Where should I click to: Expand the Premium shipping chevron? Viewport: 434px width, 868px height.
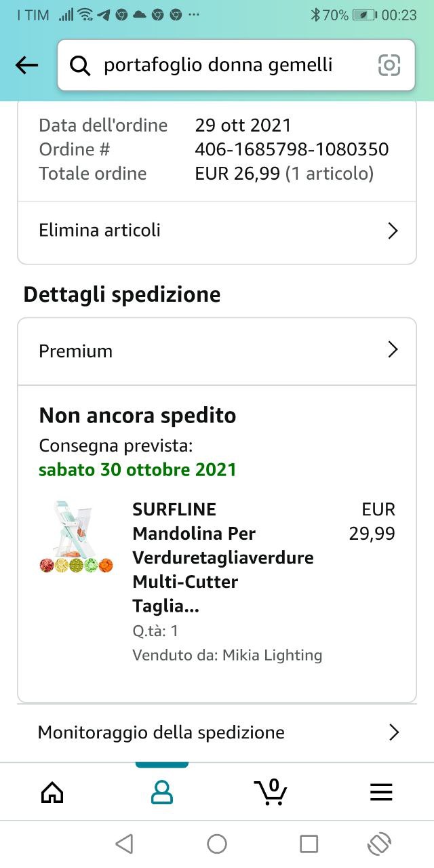point(393,350)
